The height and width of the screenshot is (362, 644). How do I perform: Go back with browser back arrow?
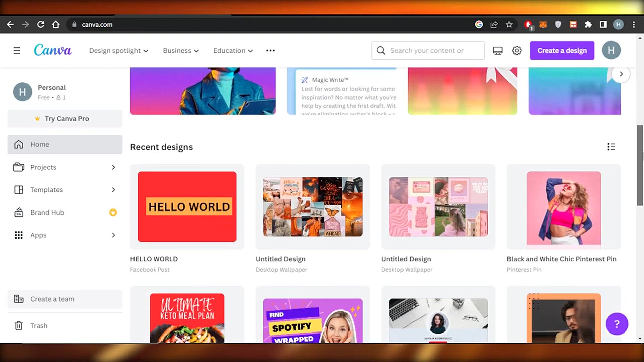[10, 24]
